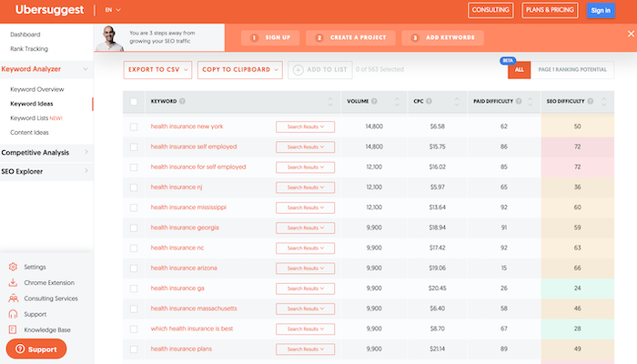Open Content Ideas menu item

[x=29, y=133]
